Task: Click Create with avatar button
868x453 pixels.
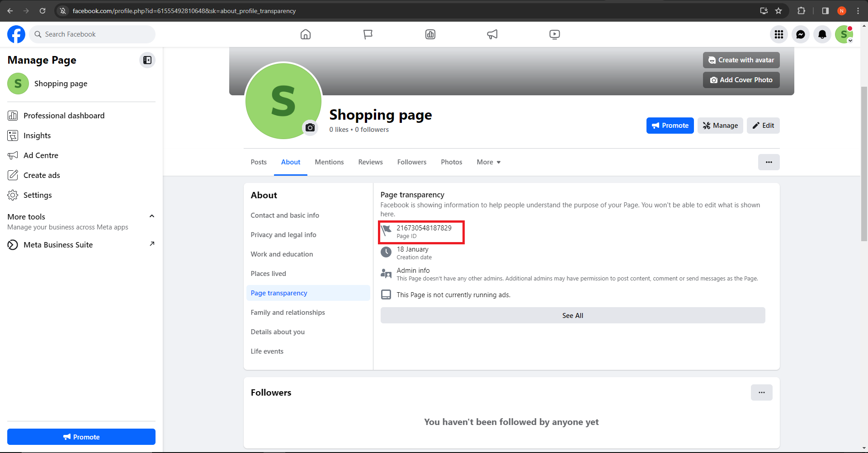Action: coord(741,60)
